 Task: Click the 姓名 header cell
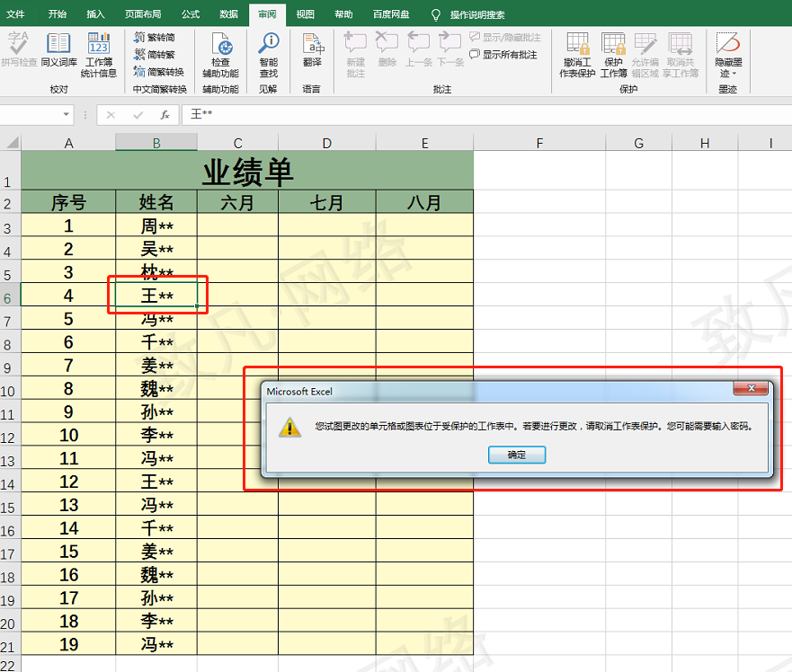pos(156,202)
